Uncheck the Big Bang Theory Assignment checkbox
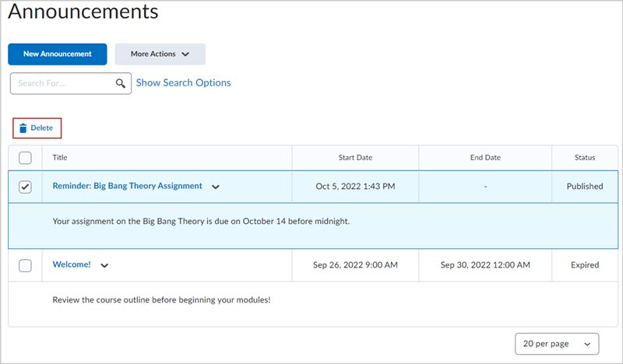The width and height of the screenshot is (623, 364). point(25,187)
